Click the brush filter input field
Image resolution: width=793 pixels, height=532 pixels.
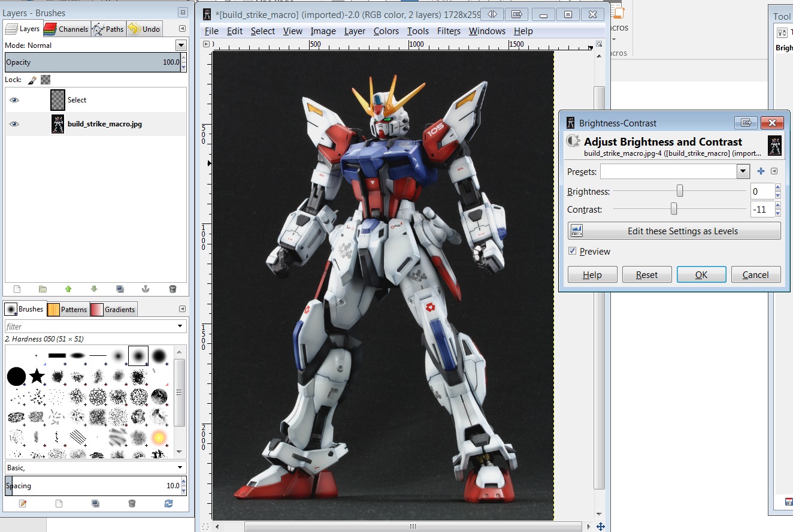point(90,327)
